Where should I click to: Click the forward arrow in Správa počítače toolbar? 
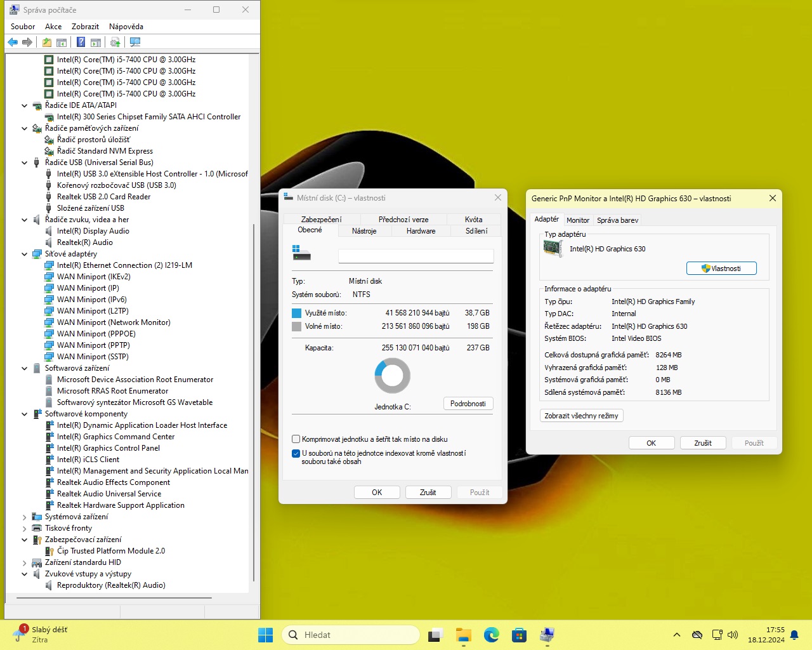click(x=27, y=43)
